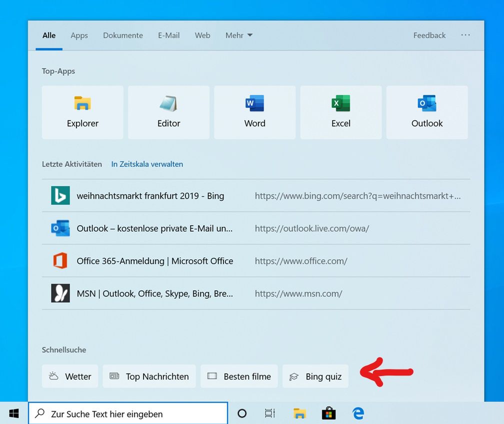The image size is (504, 424).
Task: Click the magnifier icon in the search box
Action: pos(40,414)
